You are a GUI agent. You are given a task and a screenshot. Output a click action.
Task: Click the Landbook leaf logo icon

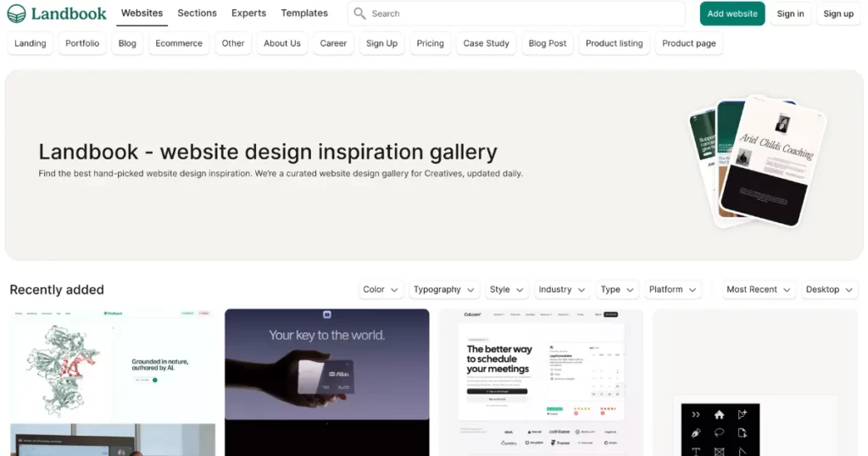tap(16, 14)
